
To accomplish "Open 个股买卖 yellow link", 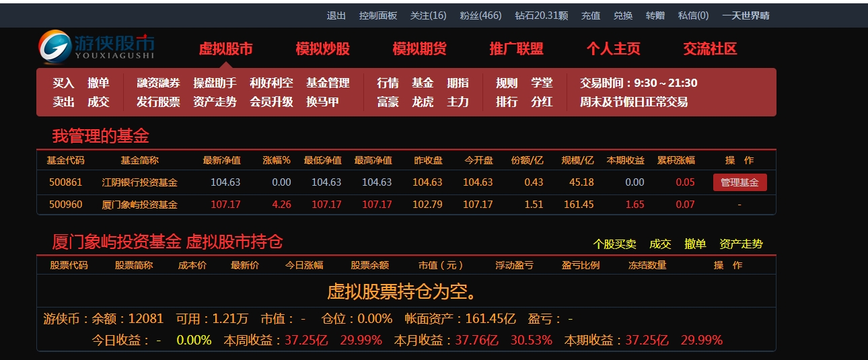I will point(615,244).
